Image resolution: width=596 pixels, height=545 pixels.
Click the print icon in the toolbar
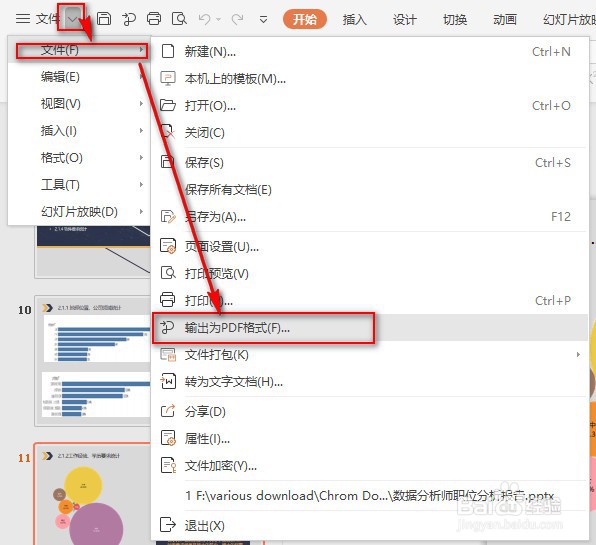(x=154, y=18)
